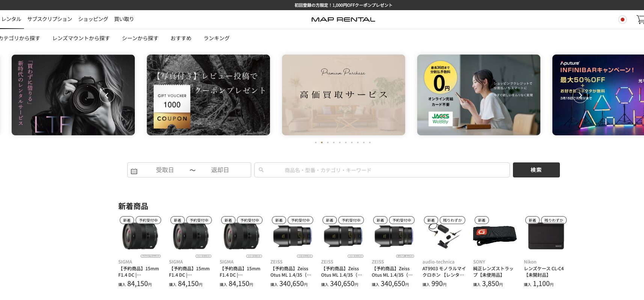The image size is (644, 300).
Task: Open third SIGMA 15mm lens image
Action: [x=241, y=236]
